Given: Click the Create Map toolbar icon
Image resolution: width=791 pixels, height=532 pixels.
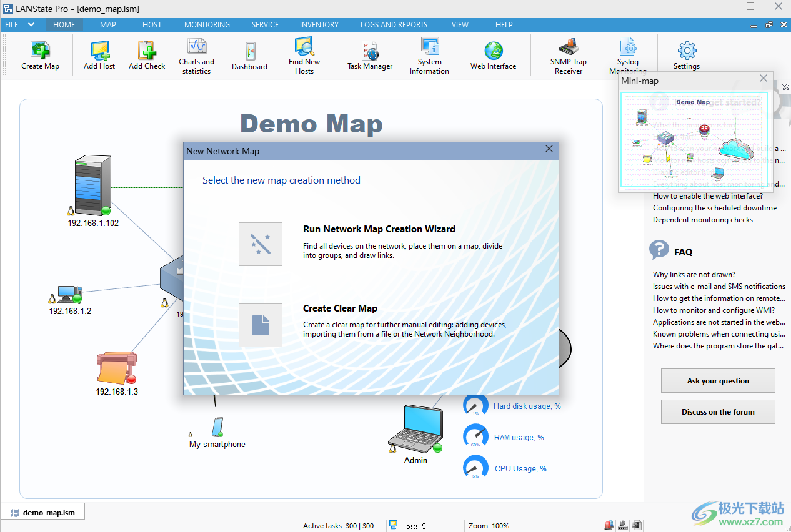Looking at the screenshot, I should pyautogui.click(x=40, y=56).
